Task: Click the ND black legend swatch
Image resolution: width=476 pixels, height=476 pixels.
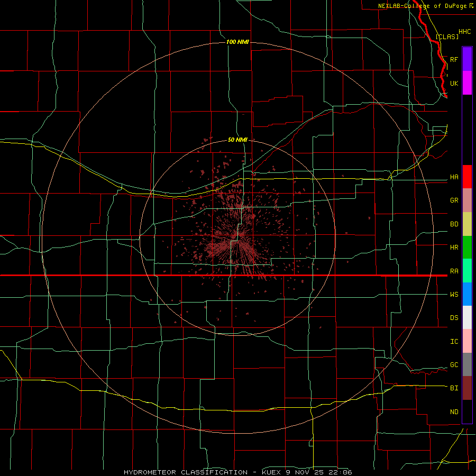Action: pos(467,411)
